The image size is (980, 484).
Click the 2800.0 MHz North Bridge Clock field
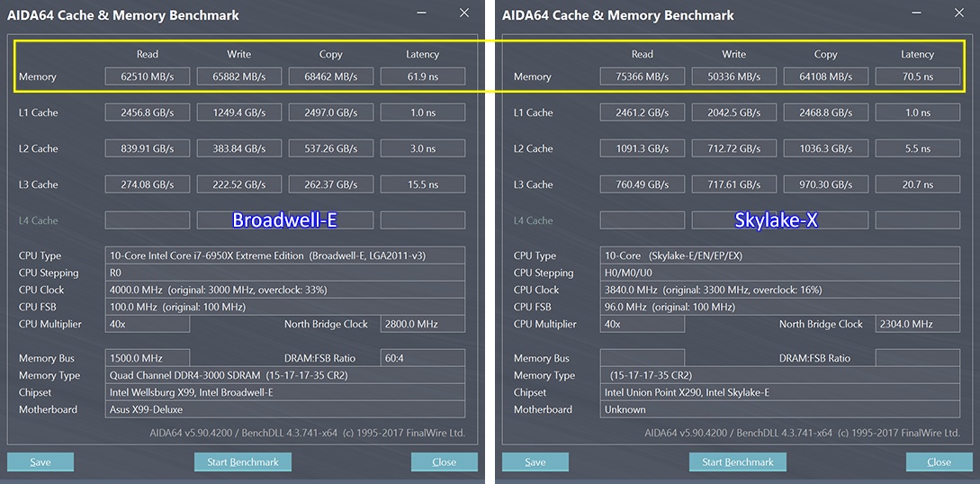tap(422, 324)
